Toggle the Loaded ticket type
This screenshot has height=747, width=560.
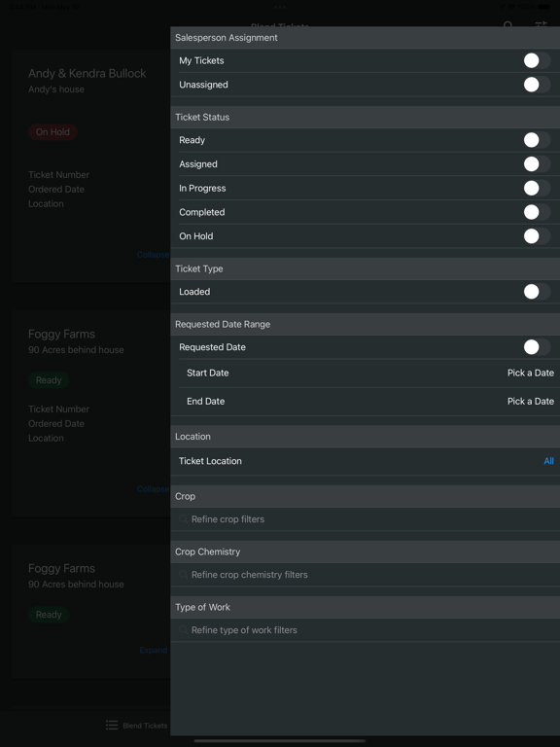tap(537, 292)
